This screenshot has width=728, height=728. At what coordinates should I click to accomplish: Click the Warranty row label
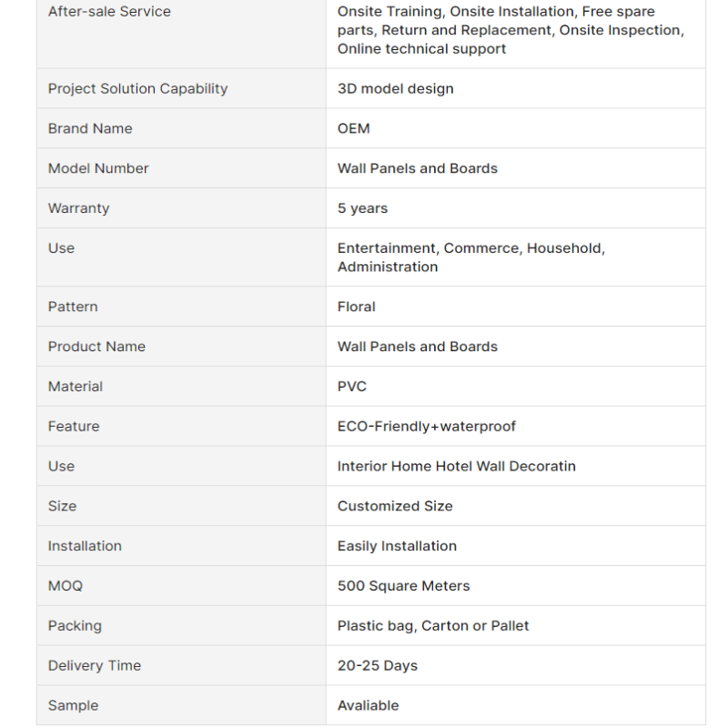tap(78, 208)
